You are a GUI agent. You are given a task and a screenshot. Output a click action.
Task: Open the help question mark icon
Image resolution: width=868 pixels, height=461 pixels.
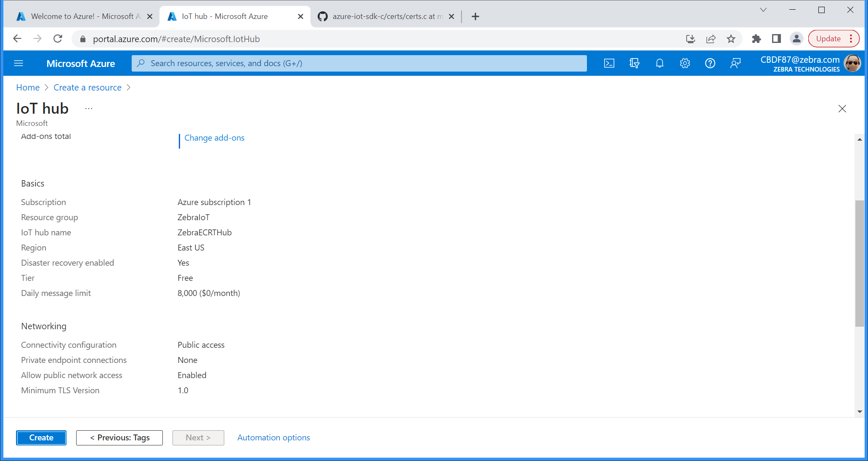click(x=710, y=63)
